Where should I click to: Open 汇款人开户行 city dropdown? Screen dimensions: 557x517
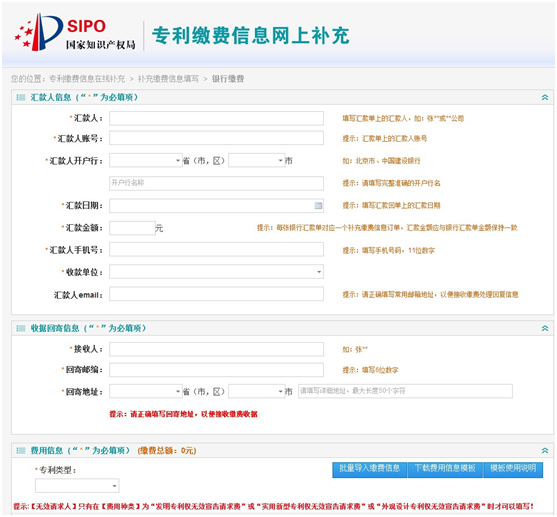tap(257, 161)
